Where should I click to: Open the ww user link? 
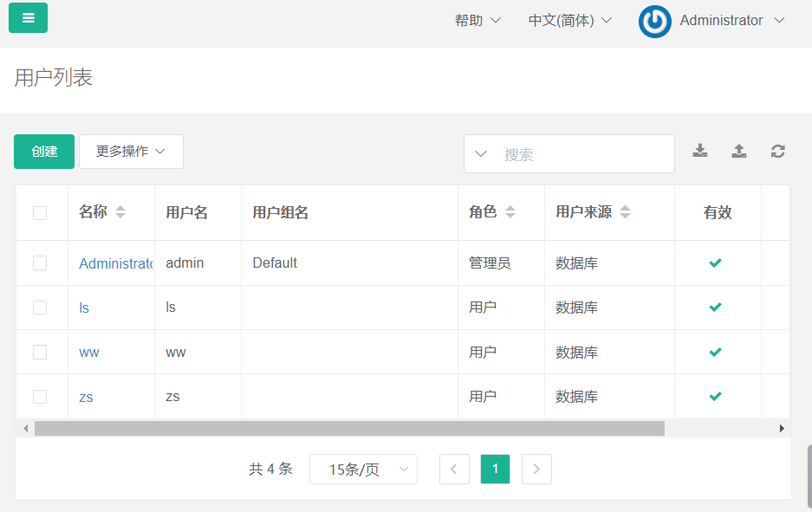pos(88,353)
